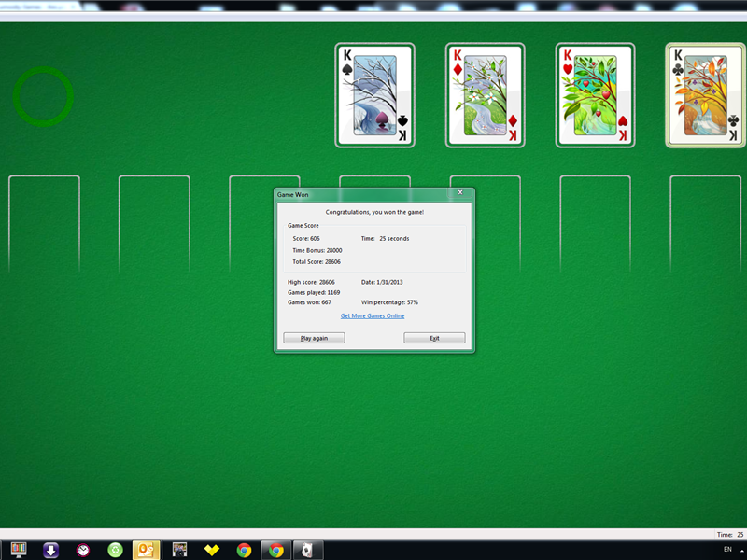The width and height of the screenshot is (747, 560).
Task: Click the 'High score: 28606' text
Action: [x=311, y=282]
